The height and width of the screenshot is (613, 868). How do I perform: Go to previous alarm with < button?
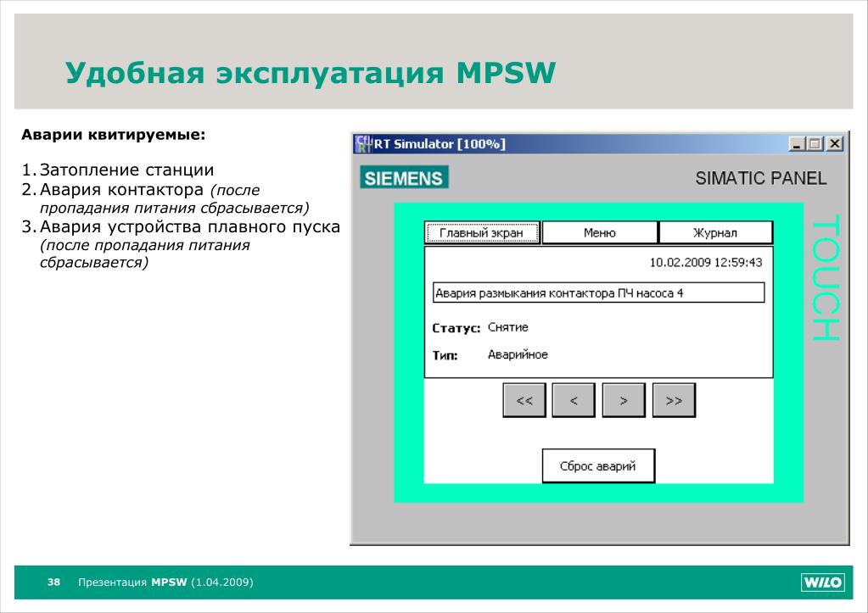point(574,400)
